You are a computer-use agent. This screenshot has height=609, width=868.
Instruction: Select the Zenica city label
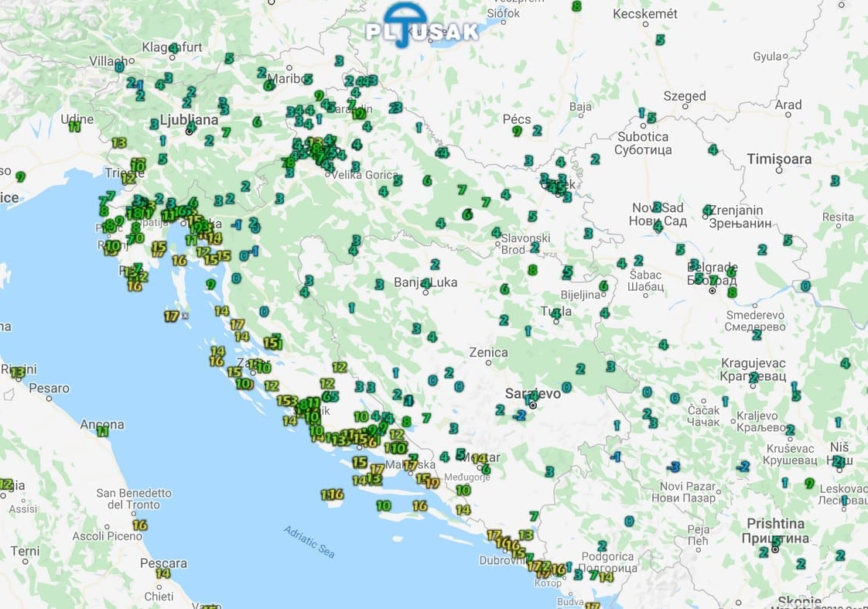point(489,353)
